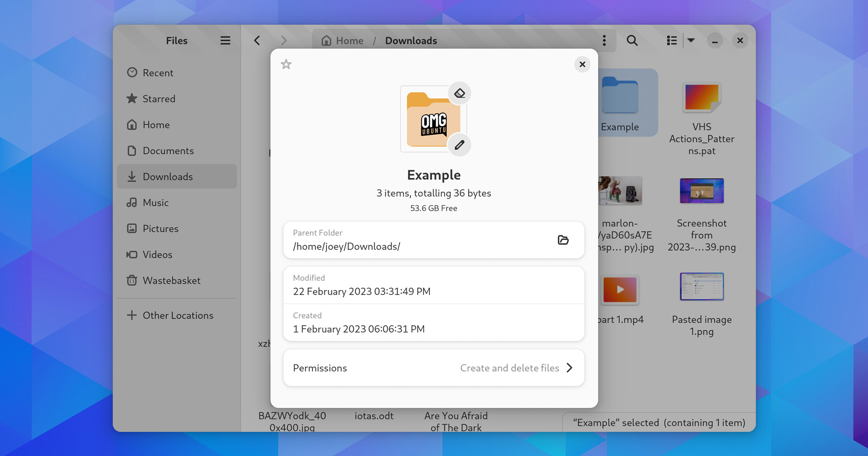Edit the folder icon with pencil button
868x456 pixels.
[x=459, y=145]
